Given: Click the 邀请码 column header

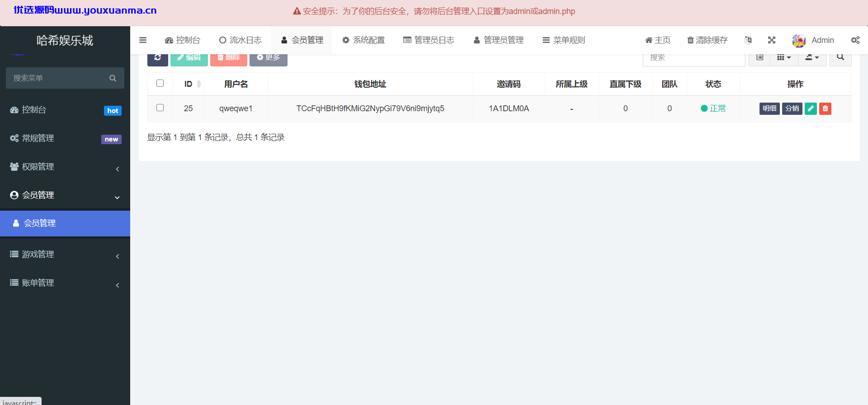Looking at the screenshot, I should coord(509,84).
